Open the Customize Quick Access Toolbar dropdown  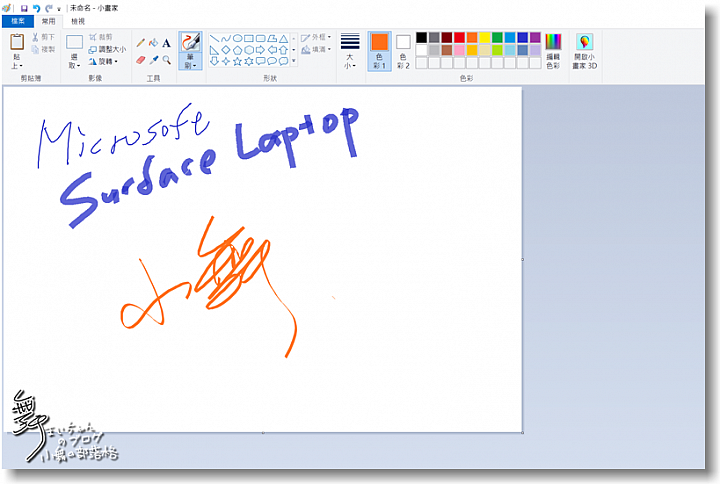(x=59, y=9)
